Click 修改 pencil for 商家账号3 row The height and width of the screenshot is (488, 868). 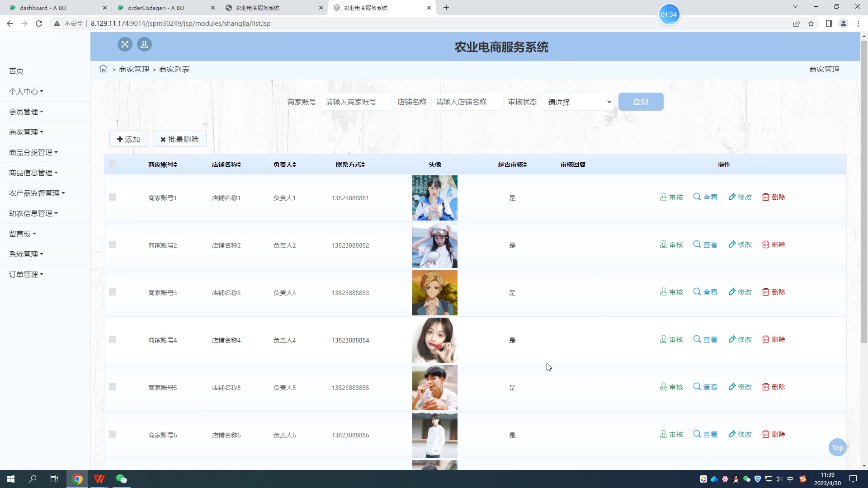click(x=732, y=292)
